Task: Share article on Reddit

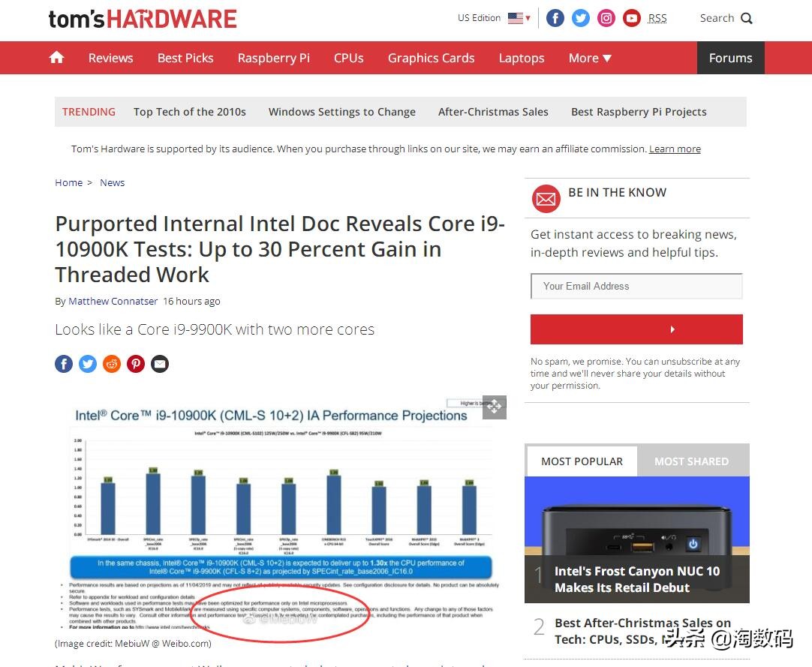Action: tap(111, 364)
